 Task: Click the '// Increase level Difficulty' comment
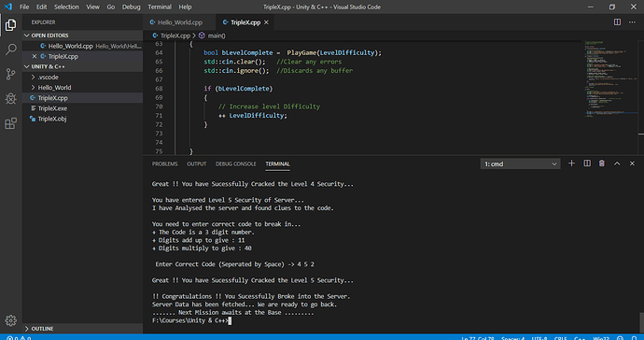tap(269, 106)
